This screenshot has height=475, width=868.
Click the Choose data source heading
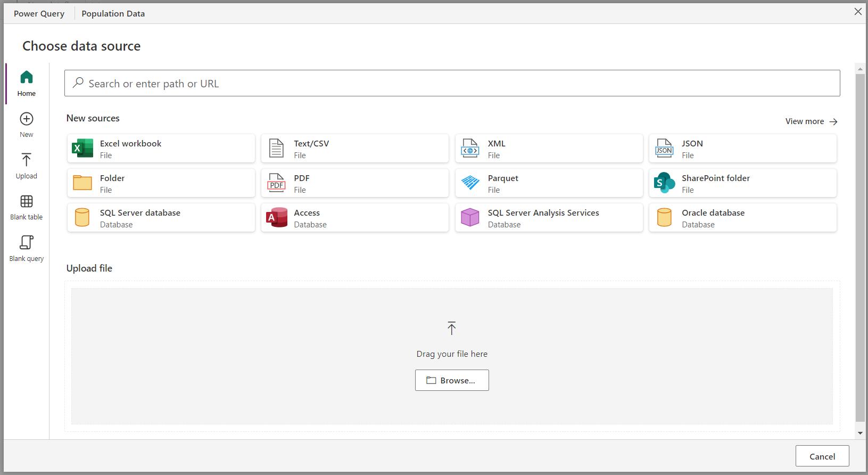81,46
